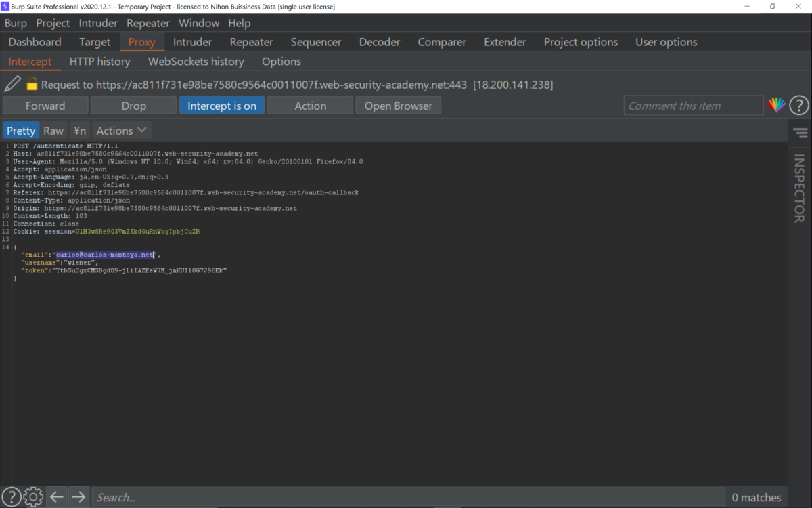
Task: Click the Referer header line
Action: pos(186,192)
